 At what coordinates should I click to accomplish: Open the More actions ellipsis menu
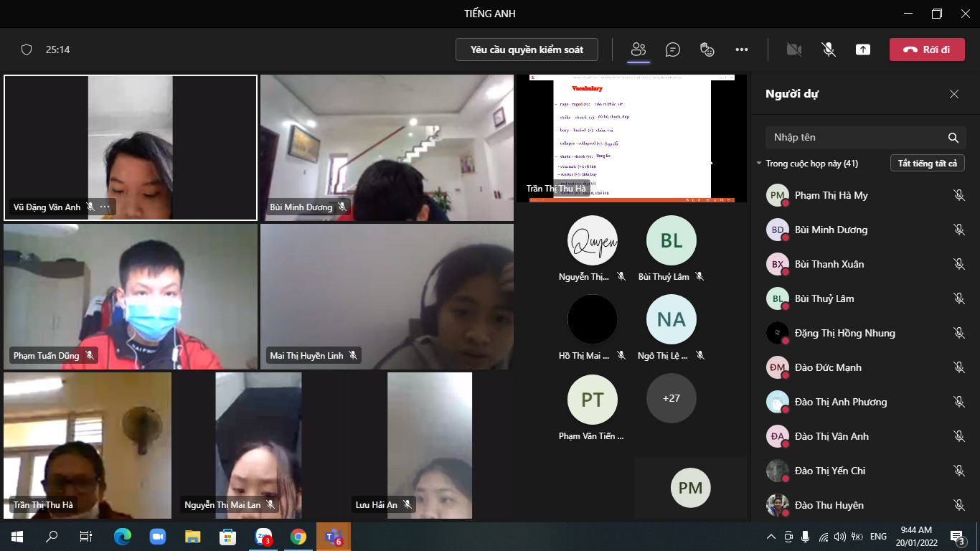point(742,50)
